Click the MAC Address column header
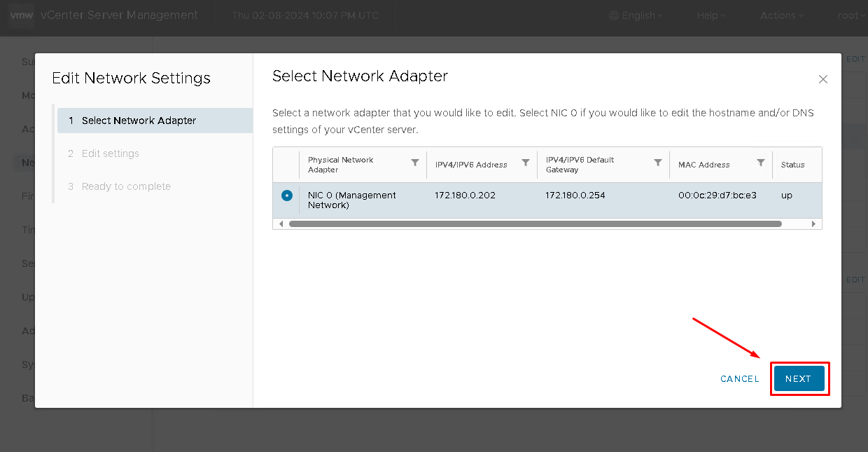The width and height of the screenshot is (868, 452). 704,165
